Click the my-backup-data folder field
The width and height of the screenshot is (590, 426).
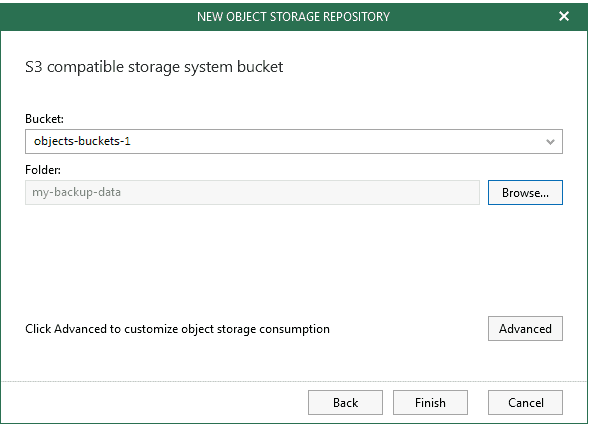252,192
